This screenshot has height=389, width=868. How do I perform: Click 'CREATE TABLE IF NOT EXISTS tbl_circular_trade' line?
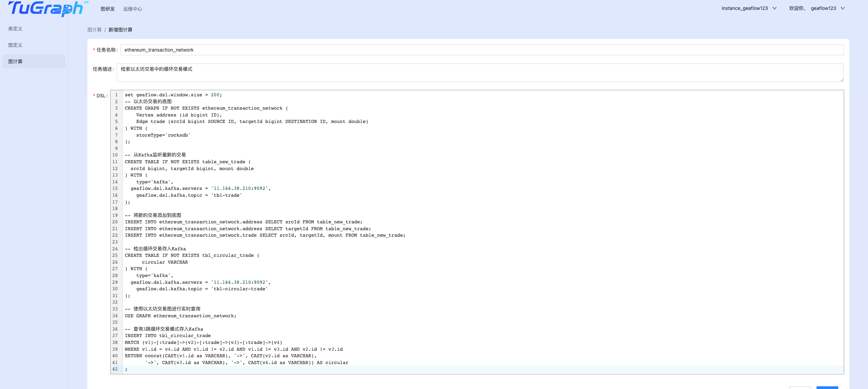192,255
